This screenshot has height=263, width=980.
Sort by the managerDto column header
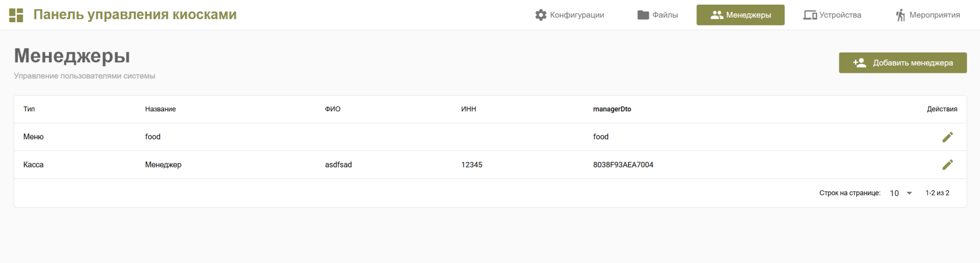click(612, 109)
